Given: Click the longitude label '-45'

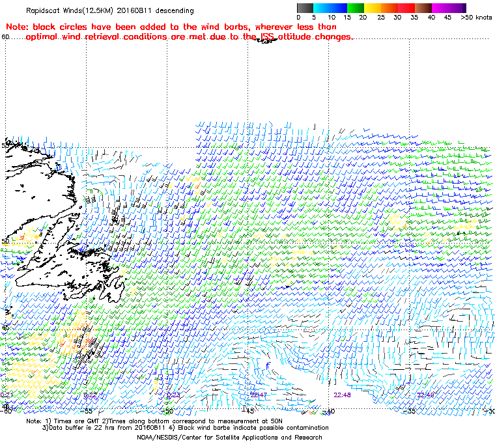Looking at the screenshot, I should tap(248, 411).
